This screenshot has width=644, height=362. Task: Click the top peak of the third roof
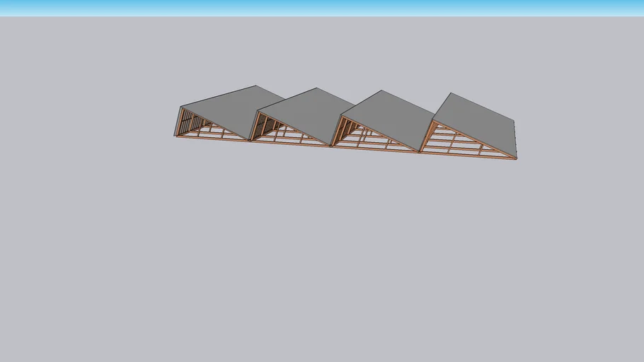click(382, 91)
